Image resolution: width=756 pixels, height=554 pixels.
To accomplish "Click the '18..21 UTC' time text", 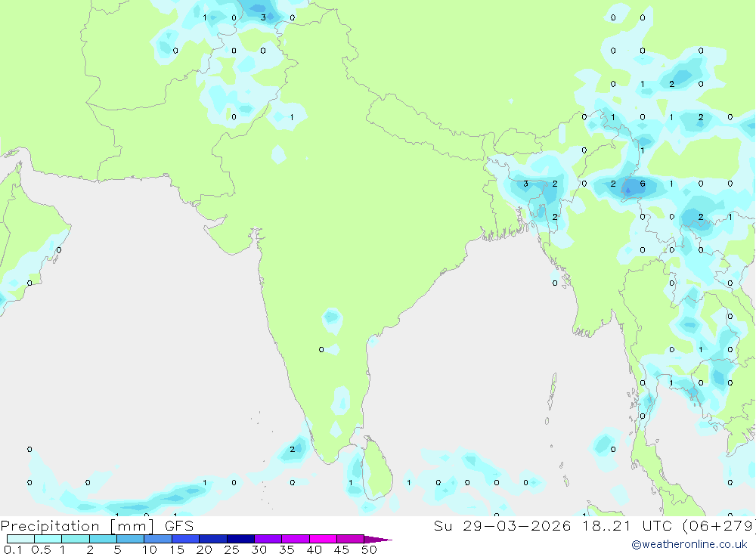I will click(x=627, y=525).
